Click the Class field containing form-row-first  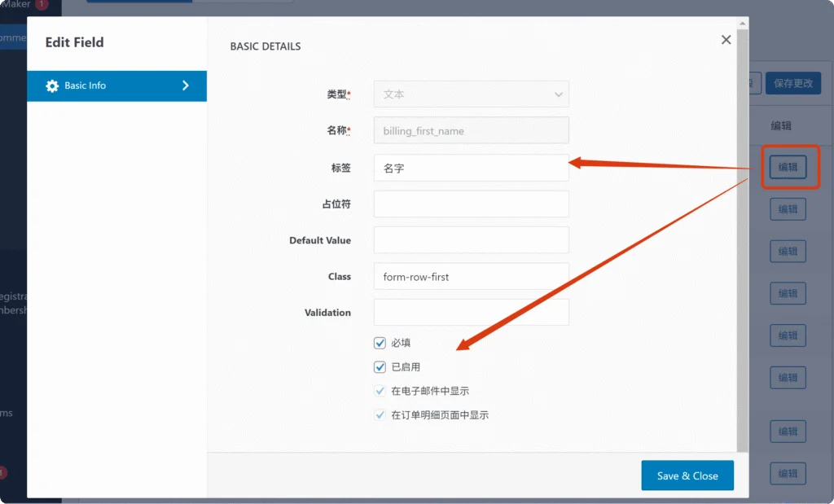pos(471,277)
